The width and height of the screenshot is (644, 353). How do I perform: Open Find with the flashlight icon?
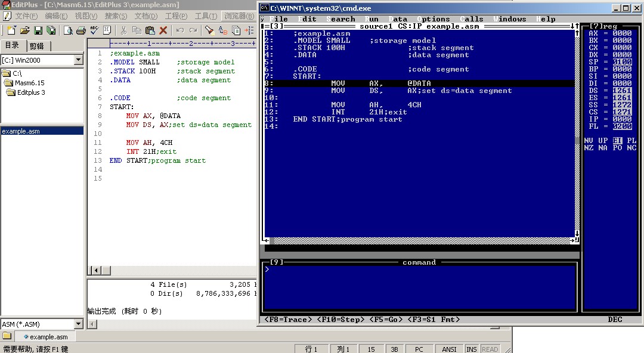click(x=209, y=30)
